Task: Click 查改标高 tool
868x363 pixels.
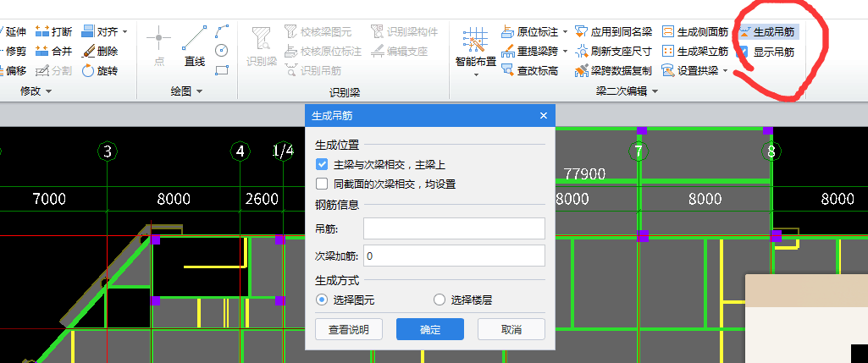Action: 530,71
